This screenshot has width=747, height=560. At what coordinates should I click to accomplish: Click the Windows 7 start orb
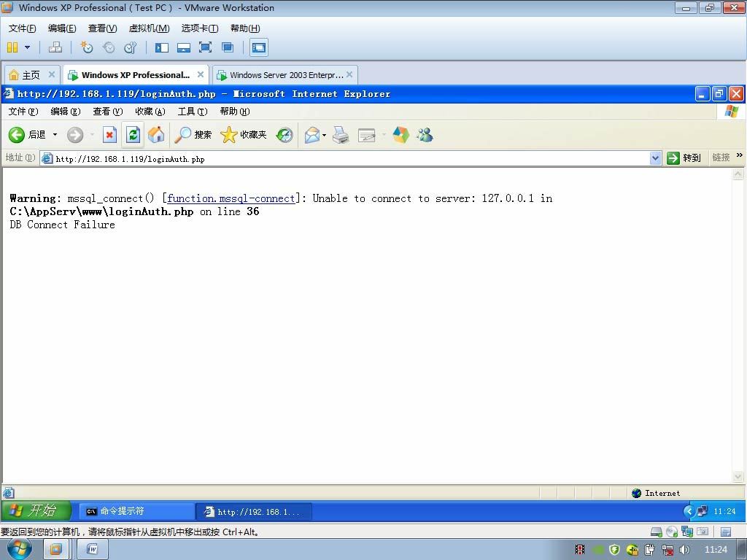(20, 550)
